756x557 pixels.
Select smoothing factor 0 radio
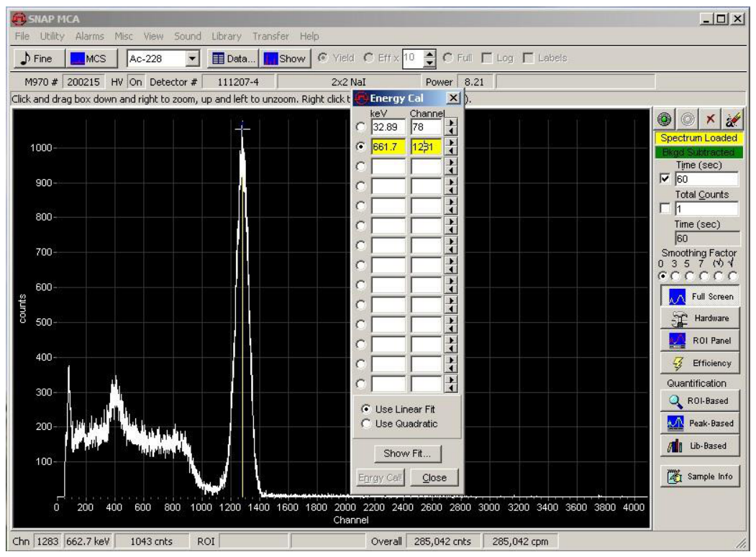click(662, 276)
